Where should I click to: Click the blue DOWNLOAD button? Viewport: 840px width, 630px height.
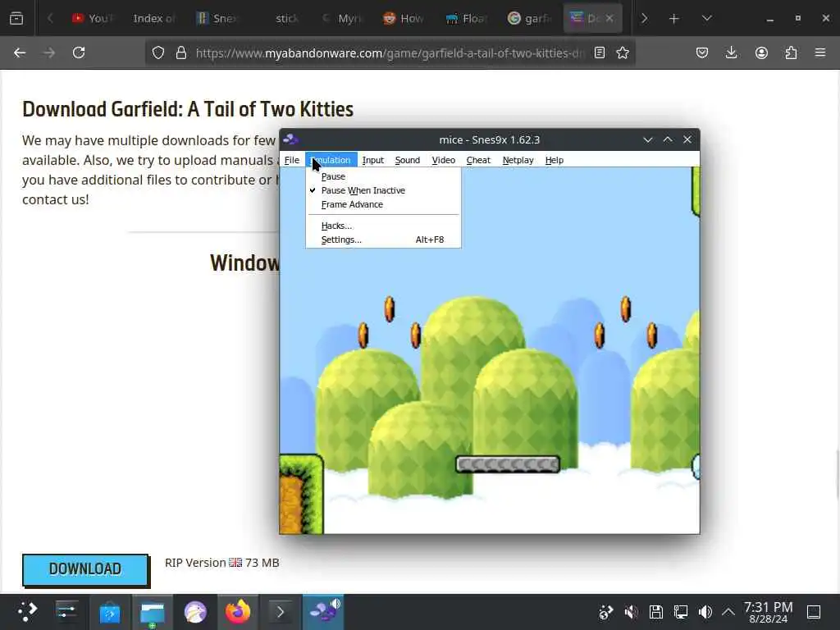[x=85, y=569]
